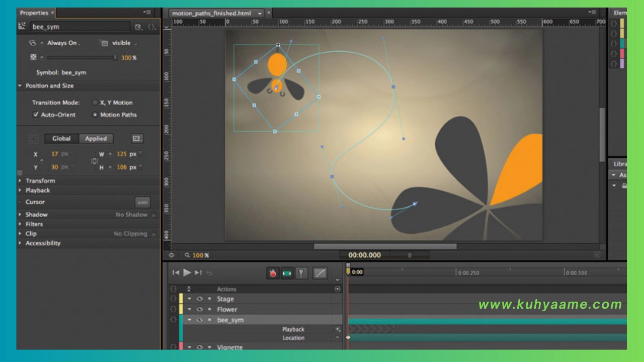Jump to timeline end with forward icon
Image resolution: width=644 pixels, height=362 pixels.
pos(198,273)
